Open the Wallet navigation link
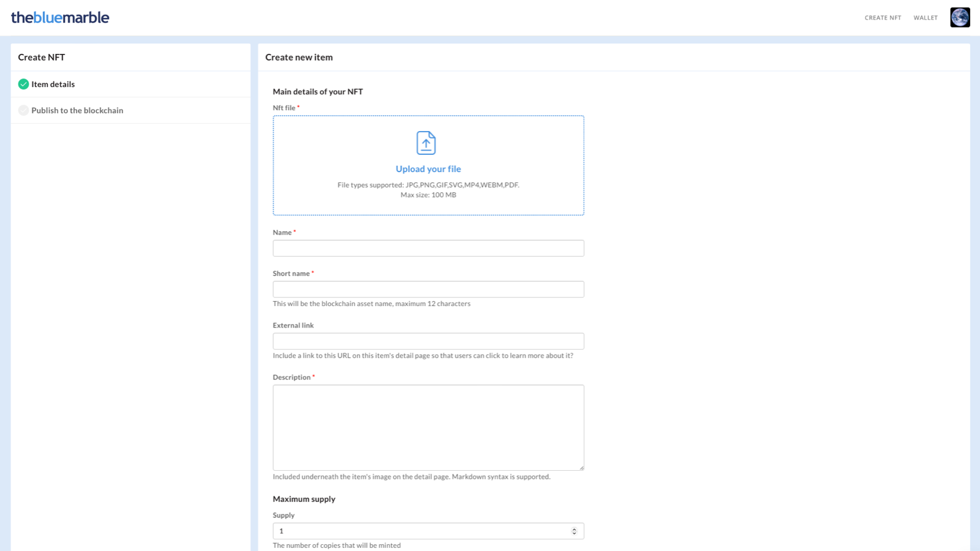The width and height of the screenshot is (980, 551). [x=925, y=18]
